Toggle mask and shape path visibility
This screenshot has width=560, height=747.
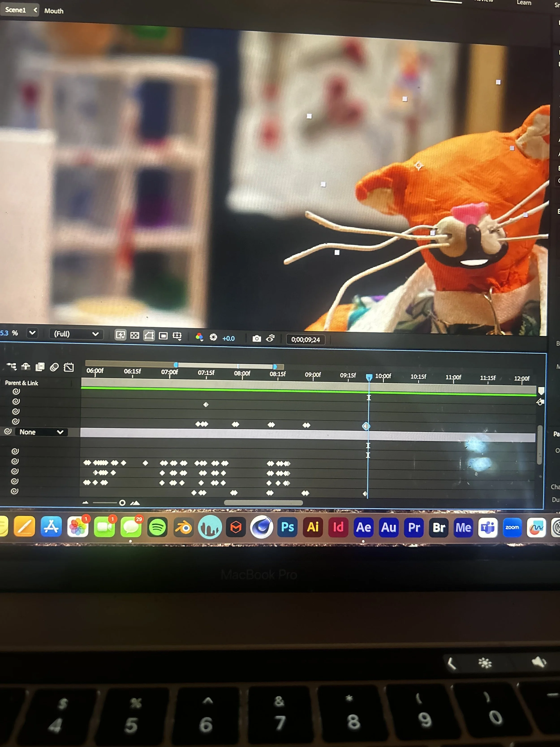[149, 336]
